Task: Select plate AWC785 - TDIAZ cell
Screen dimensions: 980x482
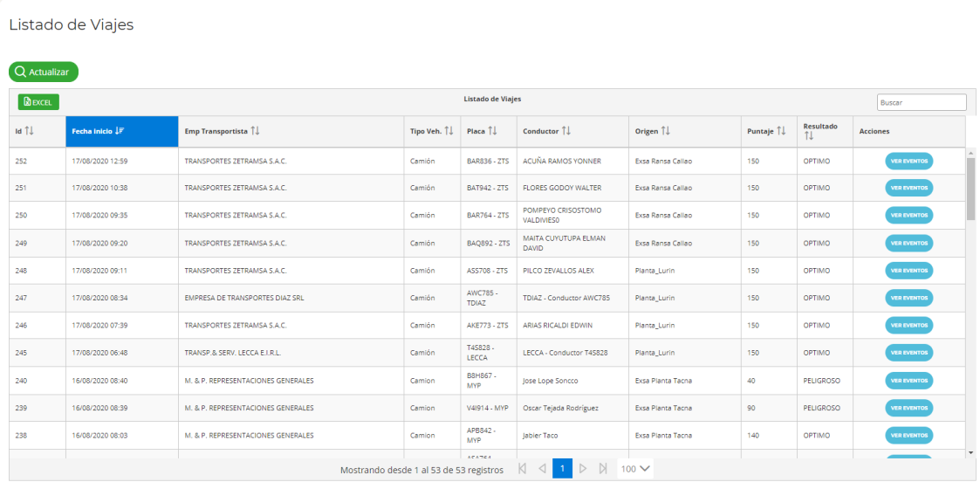Action: point(488,299)
